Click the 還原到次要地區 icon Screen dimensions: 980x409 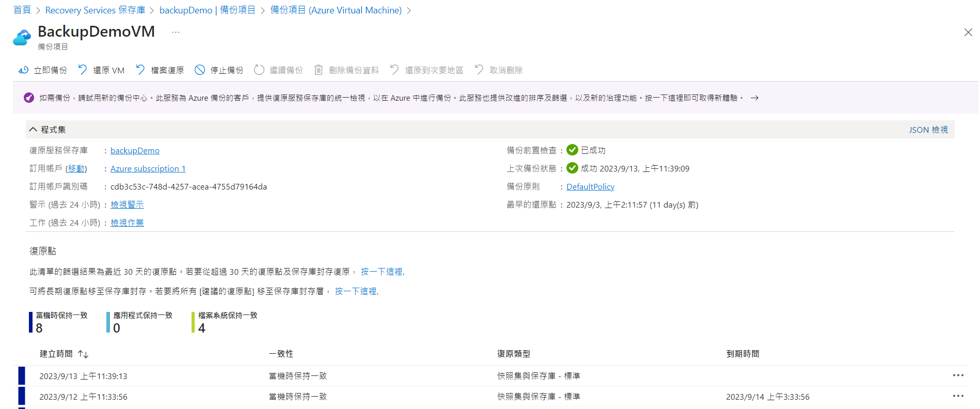coord(394,70)
